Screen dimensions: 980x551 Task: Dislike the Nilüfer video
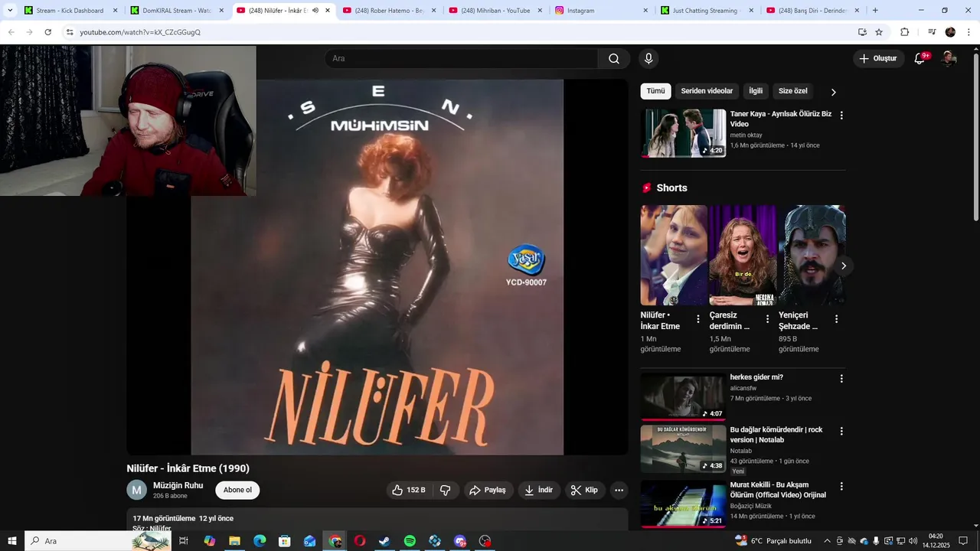point(446,490)
